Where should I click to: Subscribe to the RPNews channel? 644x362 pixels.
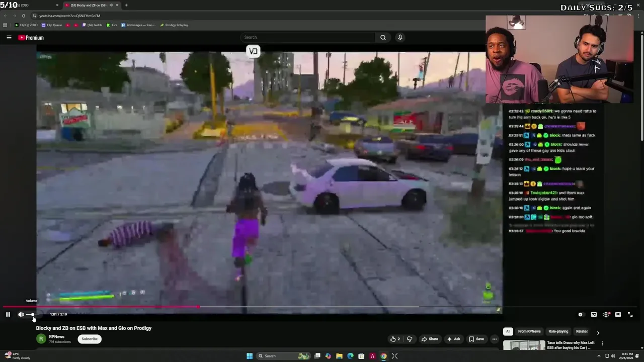[90, 339]
